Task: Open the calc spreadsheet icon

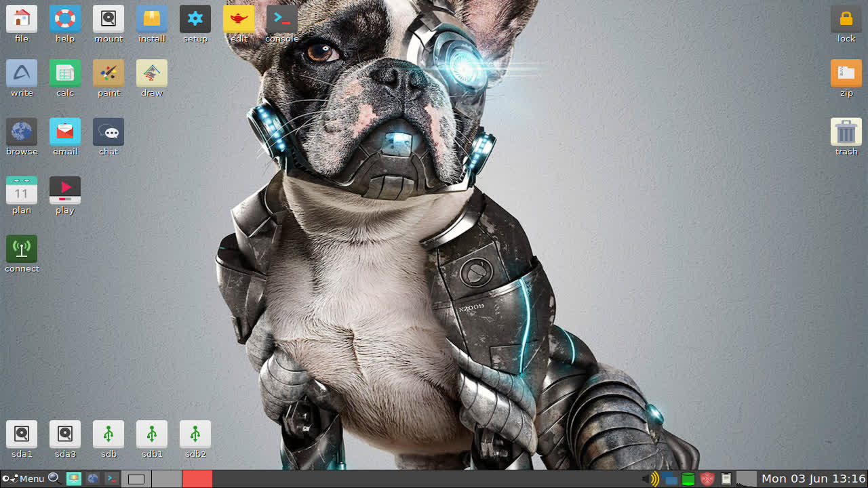Action: (x=65, y=74)
